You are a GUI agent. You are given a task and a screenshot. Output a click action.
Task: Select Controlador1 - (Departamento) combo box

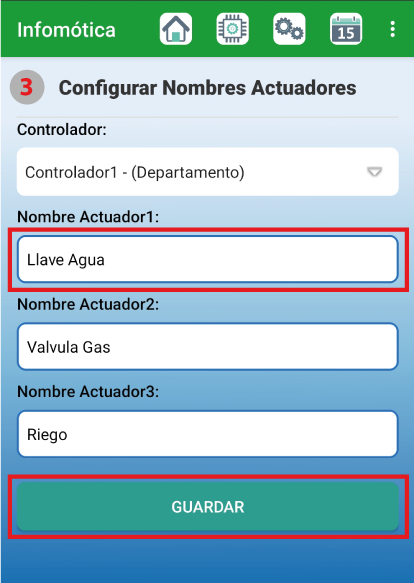pos(208,172)
